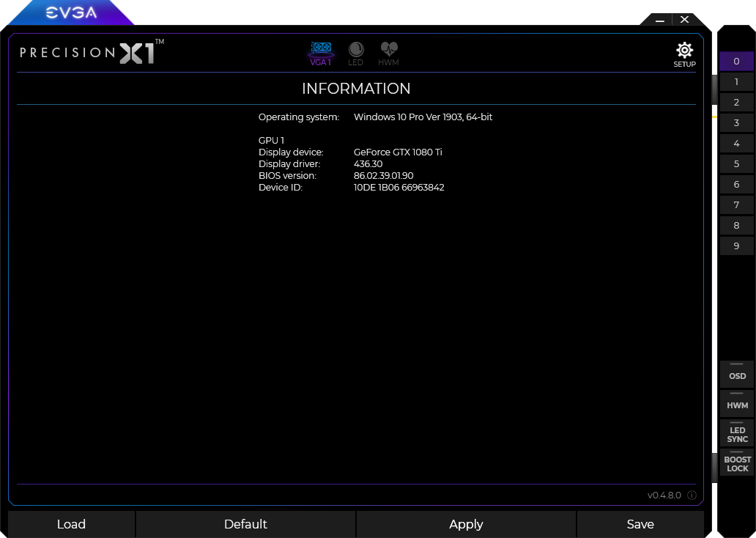Click the display driver value 436.30
The image size is (756, 538).
click(368, 164)
